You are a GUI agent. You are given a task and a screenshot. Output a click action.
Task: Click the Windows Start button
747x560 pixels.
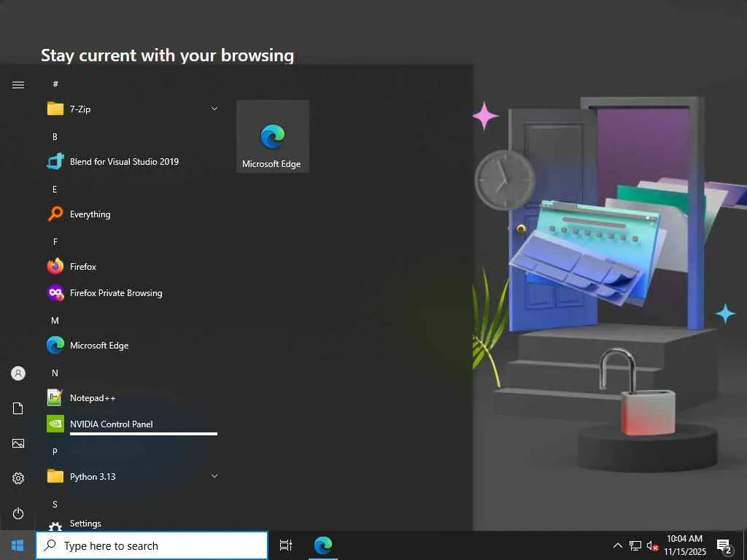18,545
